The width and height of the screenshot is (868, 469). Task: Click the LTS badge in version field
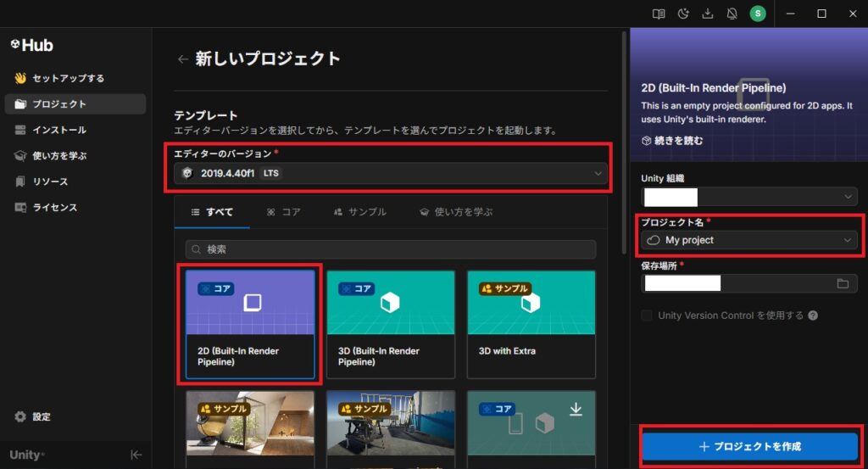pos(270,173)
